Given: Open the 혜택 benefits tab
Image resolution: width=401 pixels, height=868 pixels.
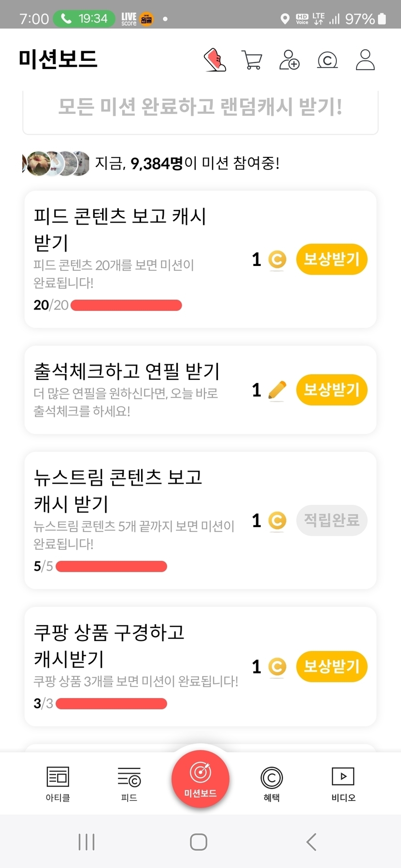Looking at the screenshot, I should (x=272, y=783).
